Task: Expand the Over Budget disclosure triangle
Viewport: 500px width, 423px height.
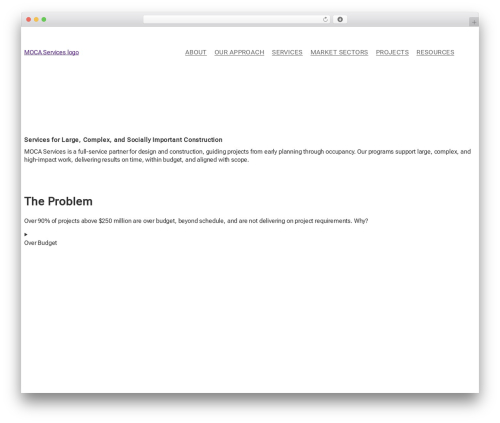Action: [26, 234]
